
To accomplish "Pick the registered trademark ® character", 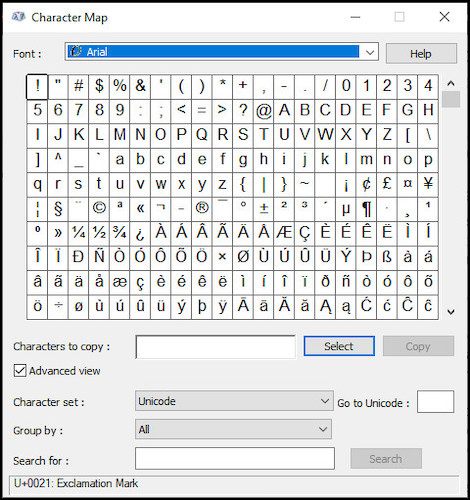I will (202, 208).
